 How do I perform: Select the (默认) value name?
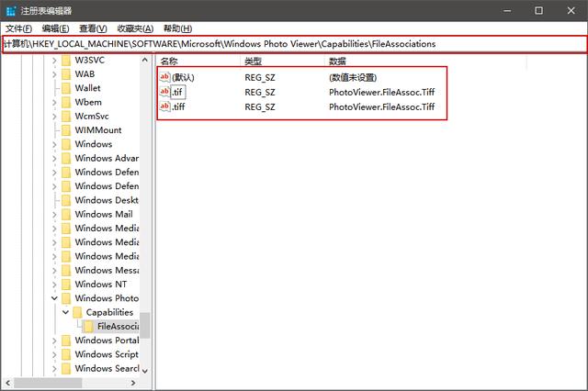(x=183, y=77)
